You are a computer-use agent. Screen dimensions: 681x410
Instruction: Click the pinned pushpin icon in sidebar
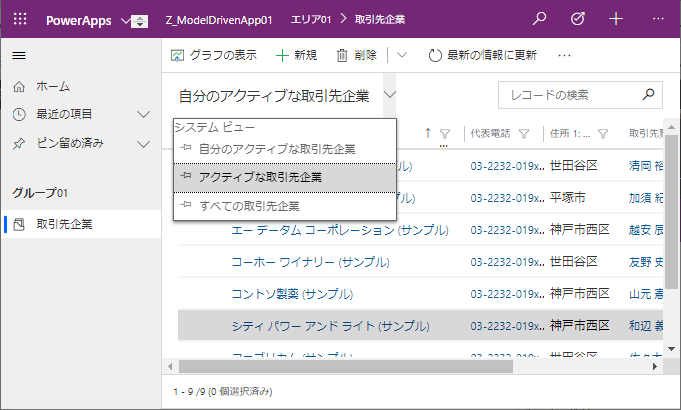point(19,144)
